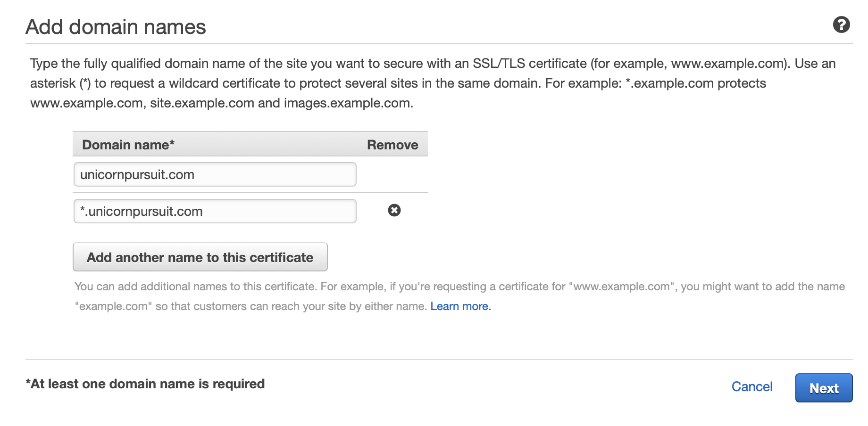
Task: Open the Learn more link
Action: [x=460, y=306]
